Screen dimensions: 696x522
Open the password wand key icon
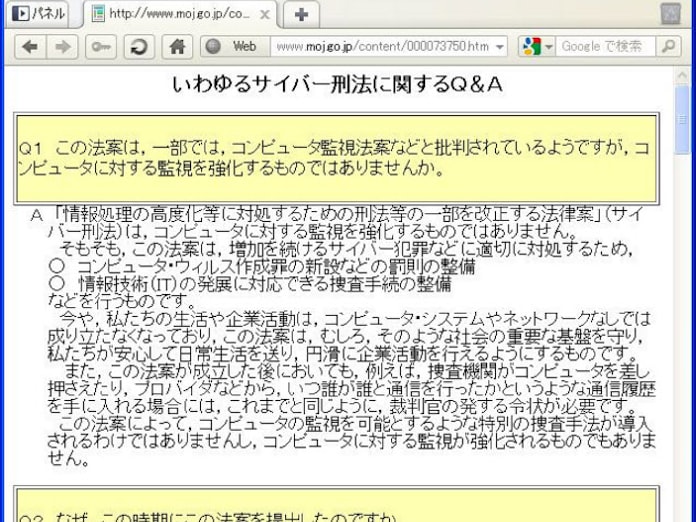click(x=101, y=46)
